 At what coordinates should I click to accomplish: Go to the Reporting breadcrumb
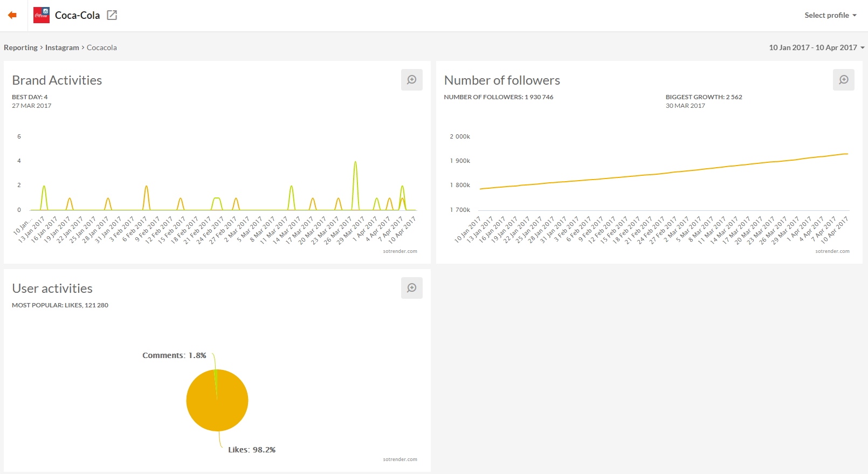point(20,47)
